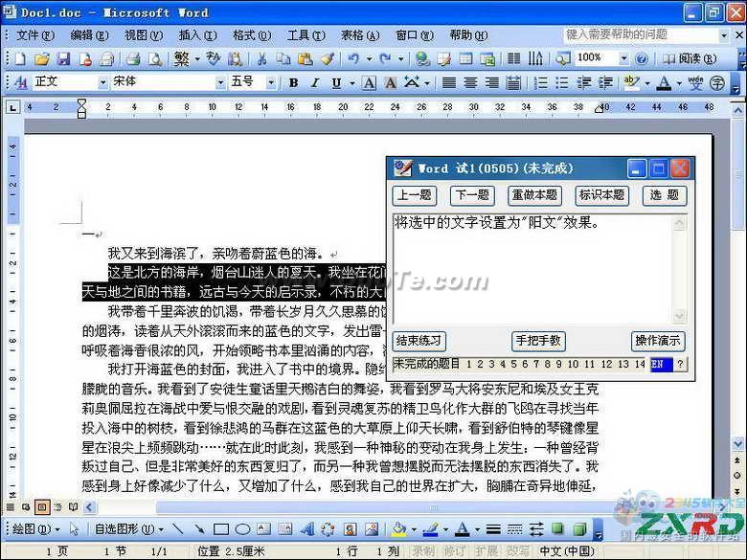Click the character border A icon
The height and width of the screenshot is (560, 747).
point(369,83)
